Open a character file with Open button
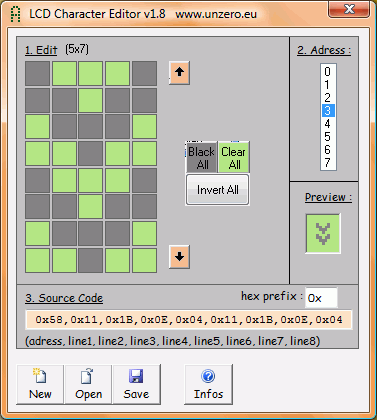Screen dimensions: 377x420 88,384
